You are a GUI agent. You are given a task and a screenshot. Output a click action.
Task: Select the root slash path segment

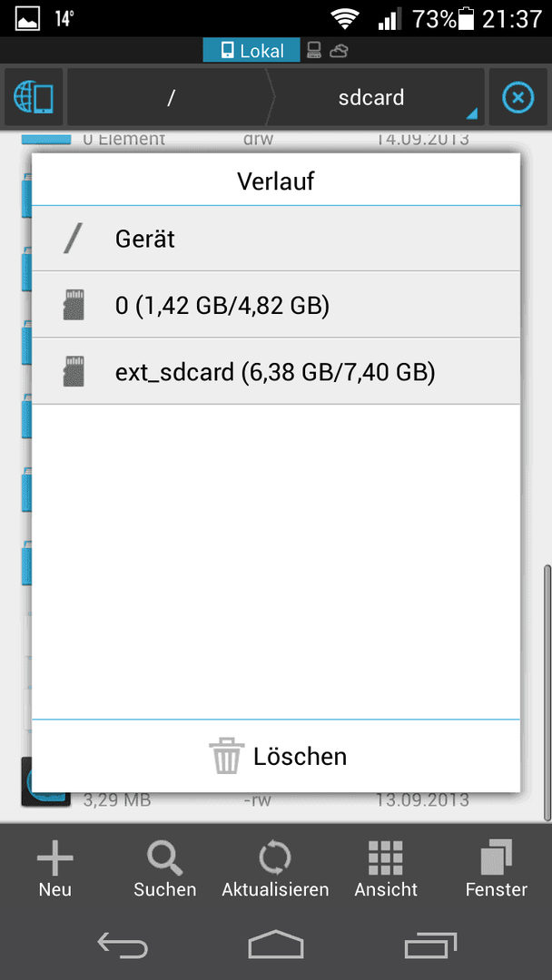pyautogui.click(x=170, y=97)
